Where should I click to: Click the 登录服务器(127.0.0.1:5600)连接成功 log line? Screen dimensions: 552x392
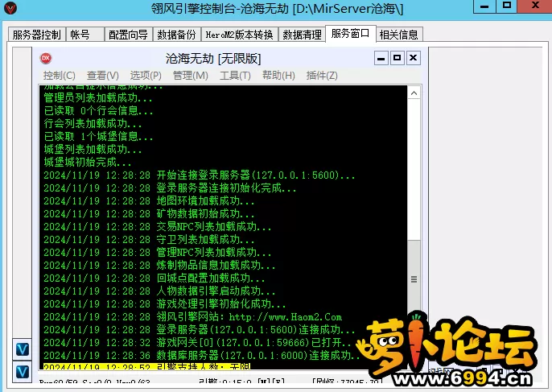(200, 330)
